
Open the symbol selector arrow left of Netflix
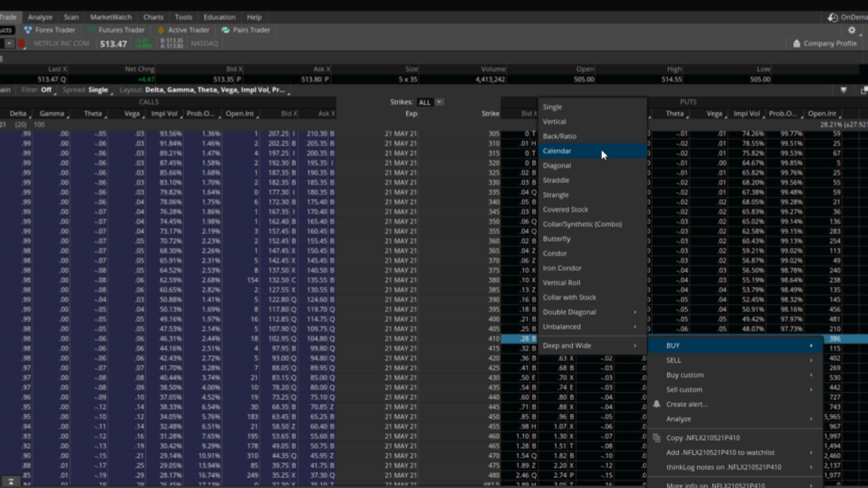tap(8, 43)
